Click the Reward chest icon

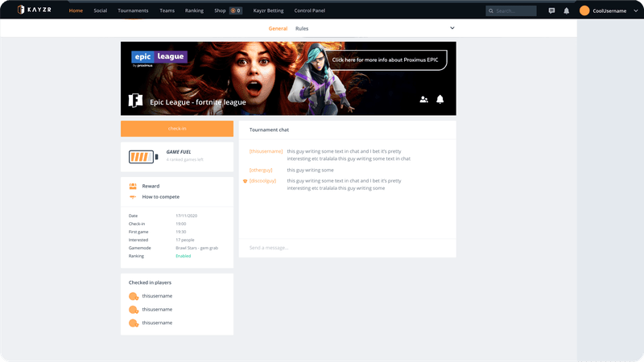[133, 186]
